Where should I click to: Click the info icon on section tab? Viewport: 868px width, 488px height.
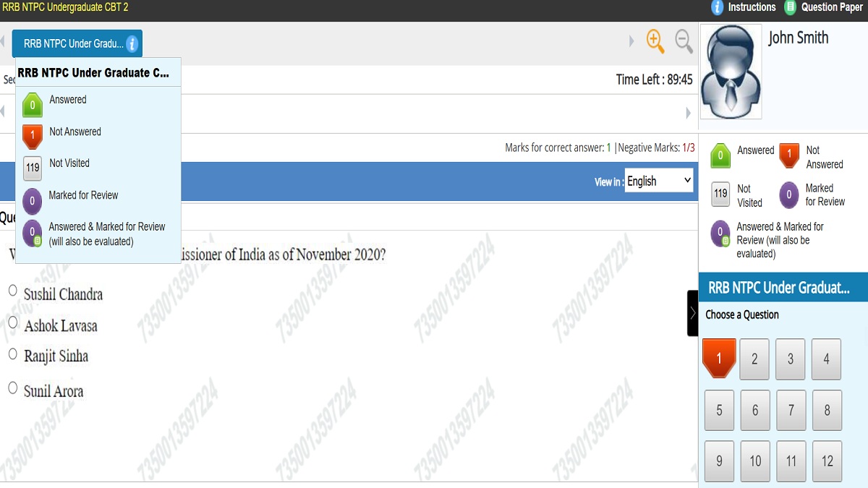132,44
